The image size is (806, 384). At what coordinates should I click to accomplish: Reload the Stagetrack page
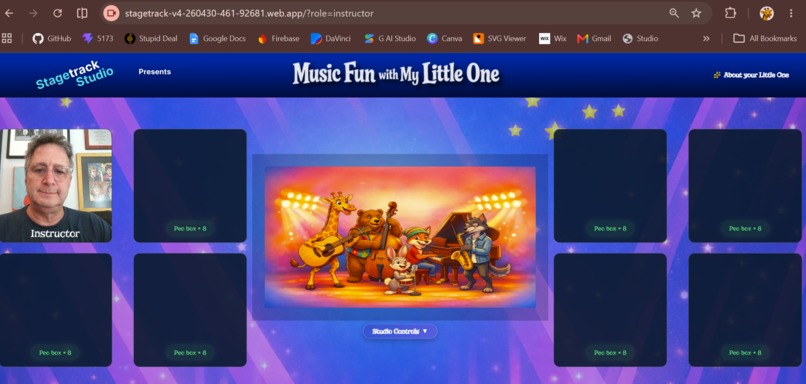58,13
